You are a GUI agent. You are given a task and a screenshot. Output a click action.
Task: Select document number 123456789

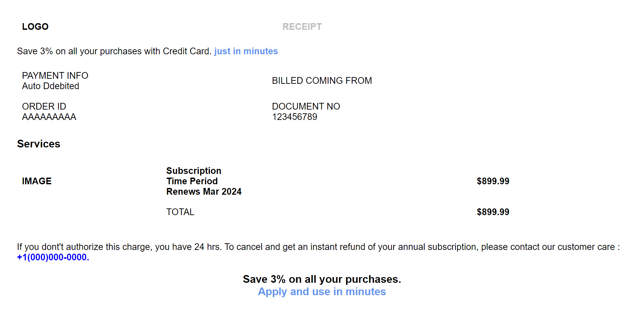tap(294, 117)
